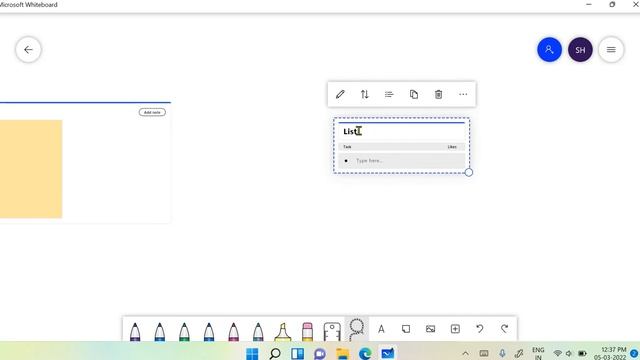The height and width of the screenshot is (360, 640).
Task: Delete the list with the trash icon
Action: 438,94
